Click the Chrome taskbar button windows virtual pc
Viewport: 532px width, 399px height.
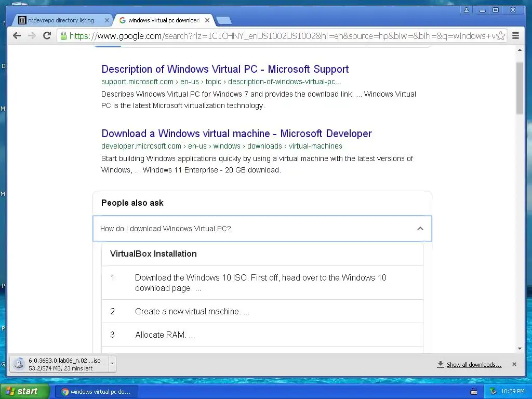pyautogui.click(x=96, y=392)
